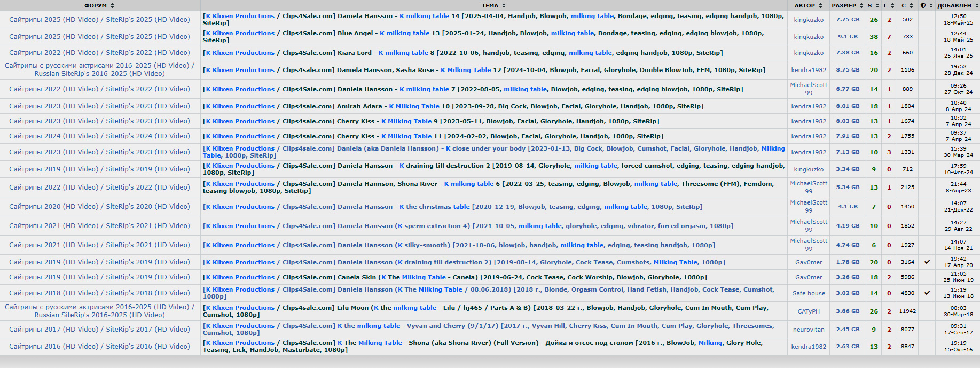980x368 pixels.
Task: Download the 2.63 GB torrent
Action: [x=848, y=347]
